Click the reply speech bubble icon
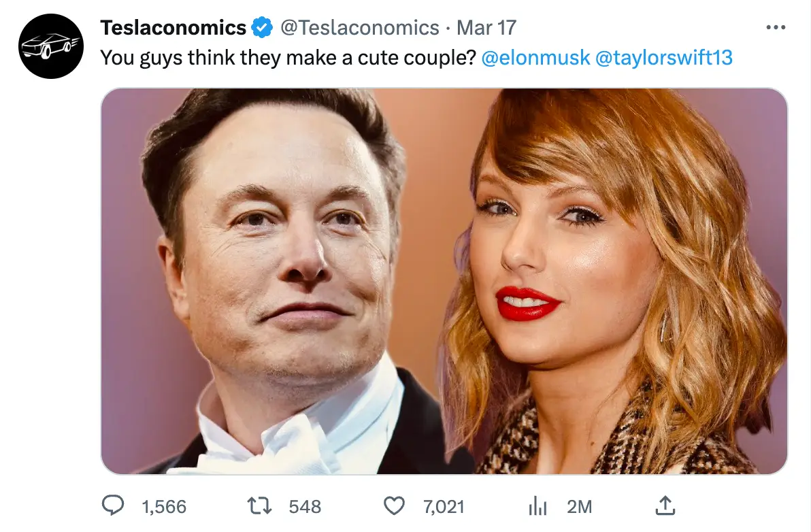 113,505
